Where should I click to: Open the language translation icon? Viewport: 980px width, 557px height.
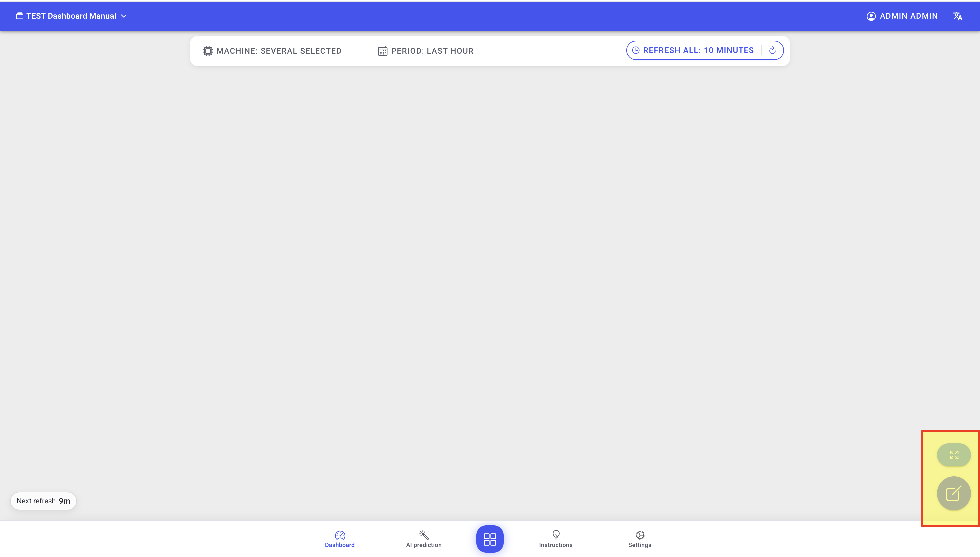click(x=957, y=16)
